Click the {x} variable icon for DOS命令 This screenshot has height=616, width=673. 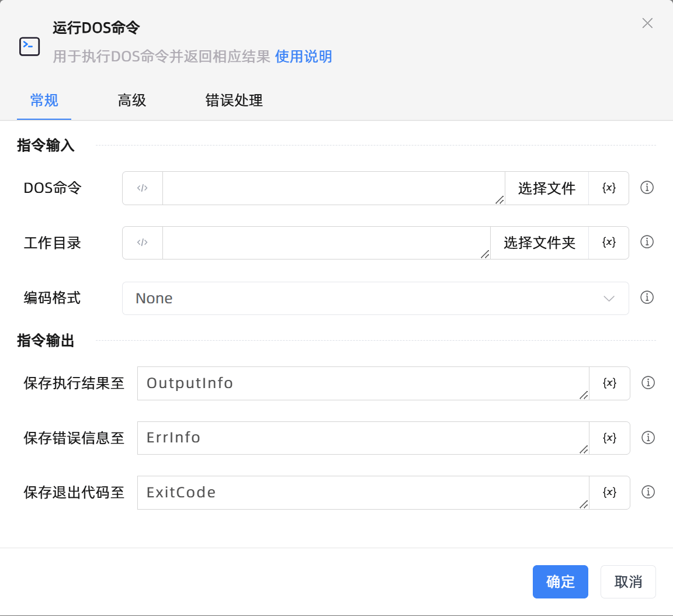609,188
